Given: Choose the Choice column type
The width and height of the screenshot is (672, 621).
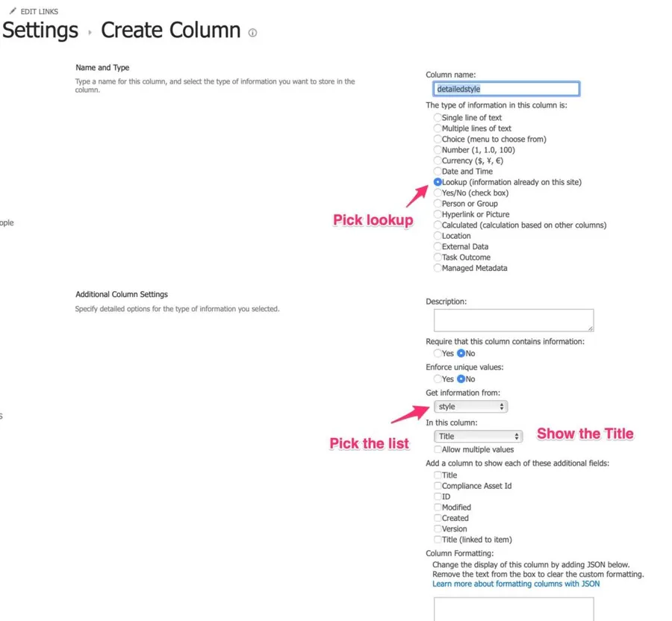Looking at the screenshot, I should click(438, 140).
